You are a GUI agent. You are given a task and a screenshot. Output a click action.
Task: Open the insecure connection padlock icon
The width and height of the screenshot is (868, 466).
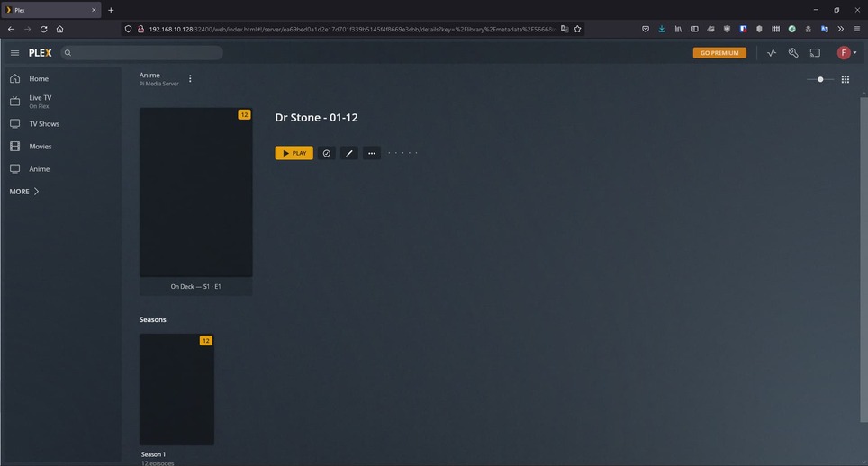(x=140, y=30)
